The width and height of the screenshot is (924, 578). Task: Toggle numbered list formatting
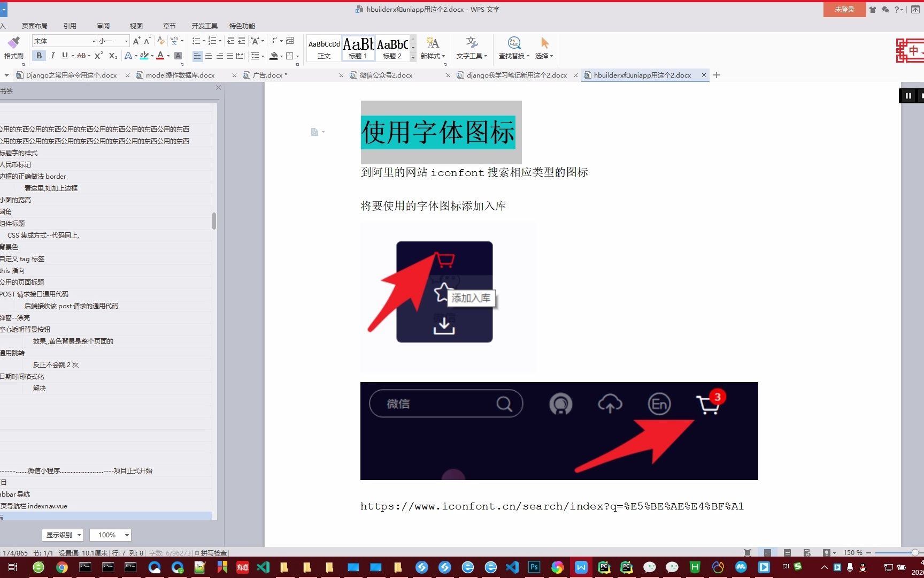point(212,40)
